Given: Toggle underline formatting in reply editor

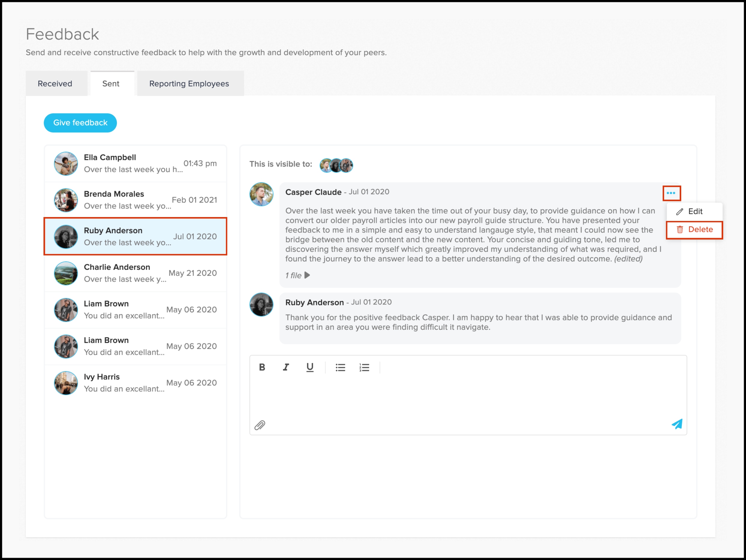Looking at the screenshot, I should point(310,367).
